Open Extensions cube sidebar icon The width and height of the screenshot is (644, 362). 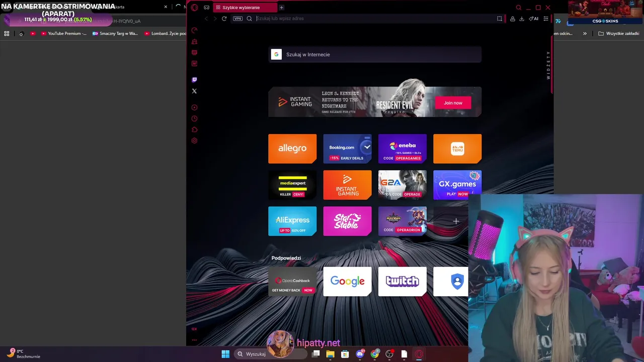(x=194, y=130)
